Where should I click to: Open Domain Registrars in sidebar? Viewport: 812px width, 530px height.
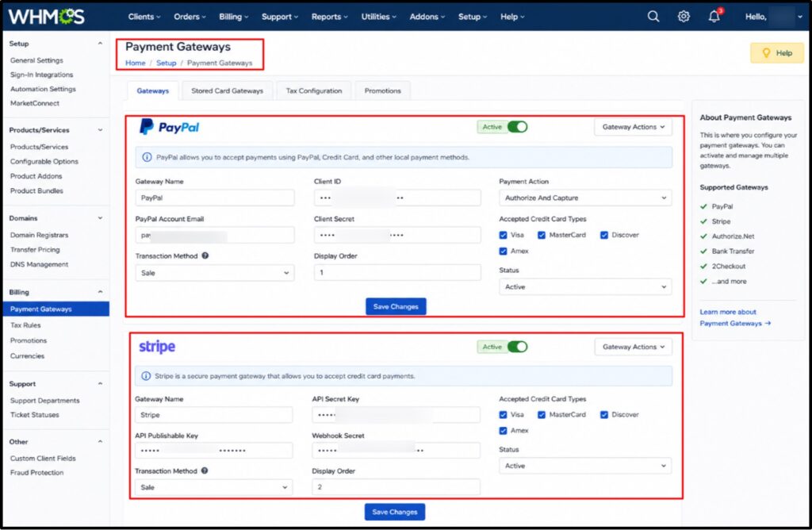click(x=40, y=235)
